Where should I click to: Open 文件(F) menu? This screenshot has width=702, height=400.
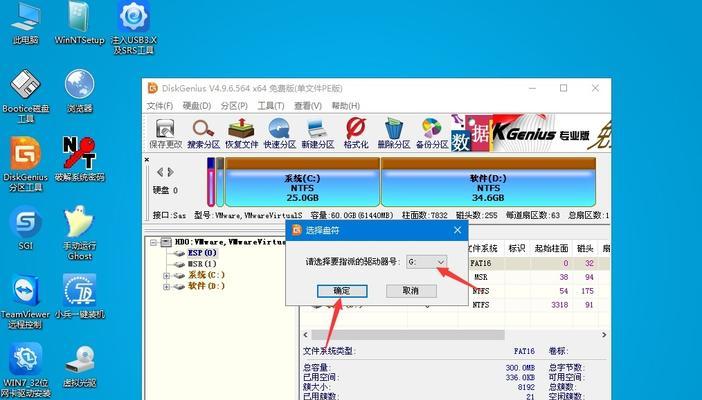pyautogui.click(x=160, y=106)
